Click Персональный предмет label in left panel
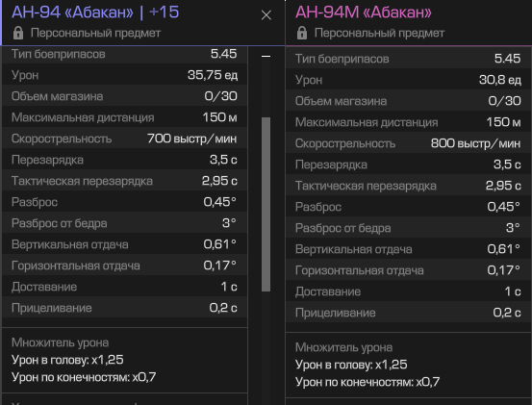Image resolution: width=532 pixels, height=405 pixels. pyautogui.click(x=95, y=33)
